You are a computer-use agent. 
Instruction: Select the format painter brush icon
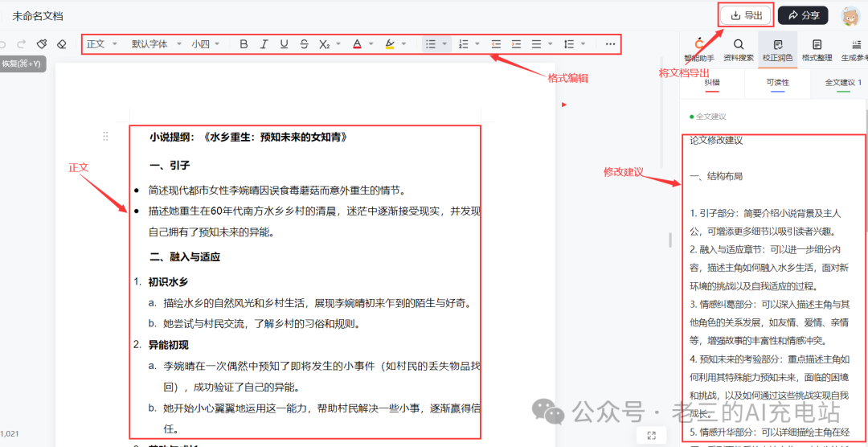pyautogui.click(x=42, y=44)
